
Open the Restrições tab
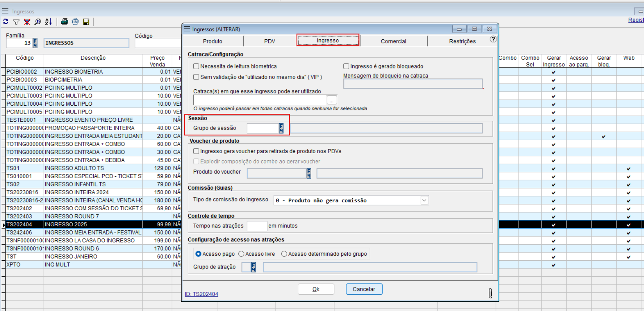click(x=462, y=41)
